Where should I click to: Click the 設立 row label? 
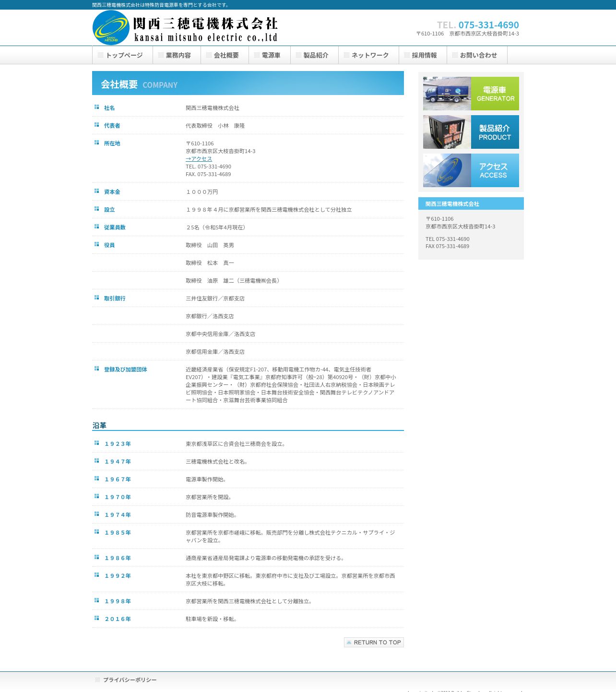(109, 210)
